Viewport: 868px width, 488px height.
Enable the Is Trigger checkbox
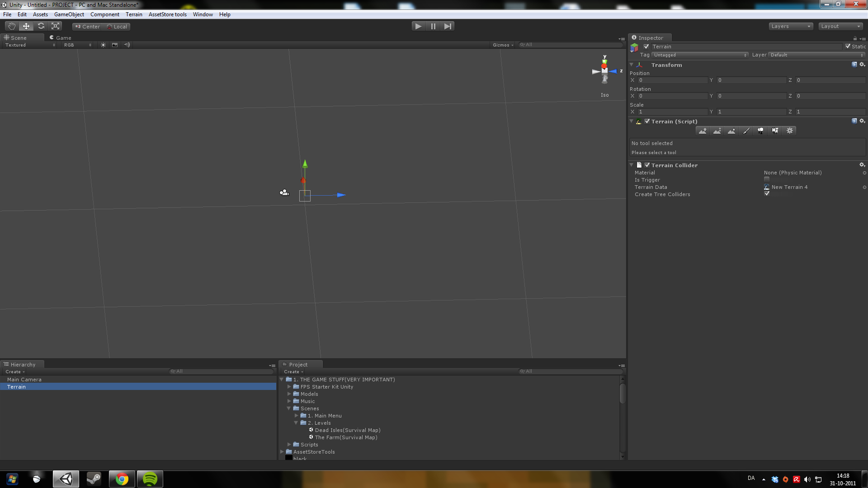[767, 180]
